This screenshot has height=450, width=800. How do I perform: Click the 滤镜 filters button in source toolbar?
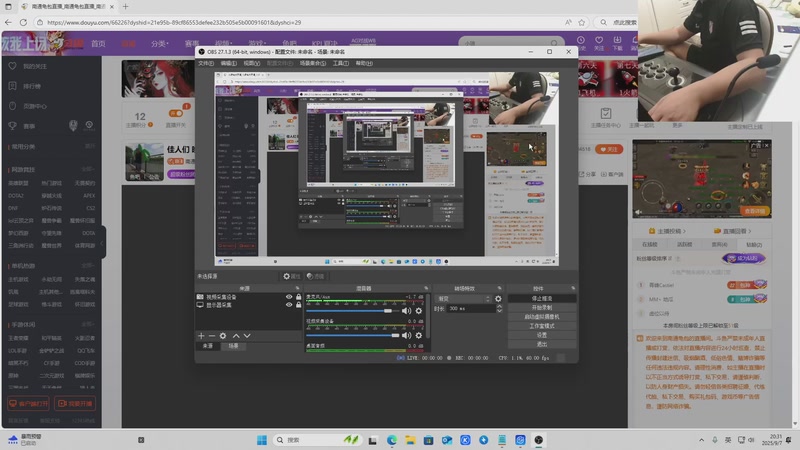[315, 276]
